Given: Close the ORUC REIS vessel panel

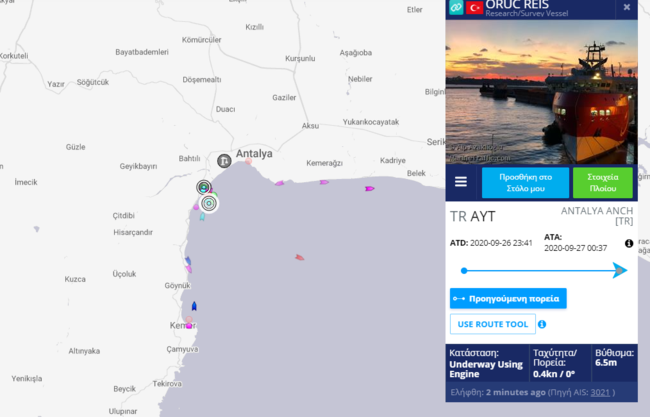Looking at the screenshot, I should [627, 7].
